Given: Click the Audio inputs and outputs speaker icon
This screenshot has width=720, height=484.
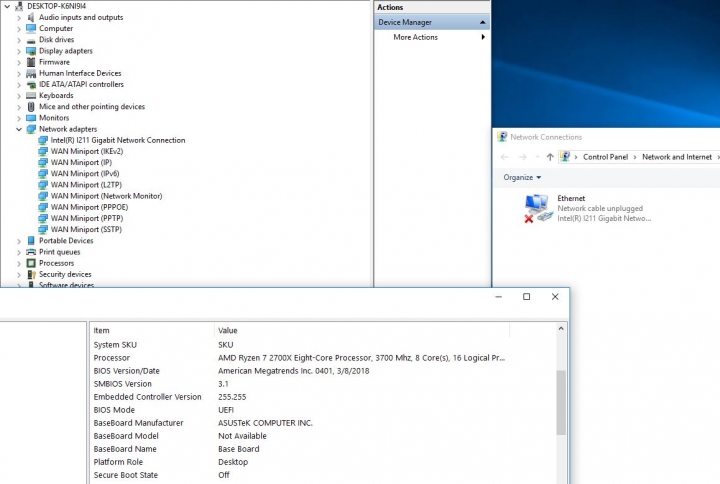Looking at the screenshot, I should (31, 17).
